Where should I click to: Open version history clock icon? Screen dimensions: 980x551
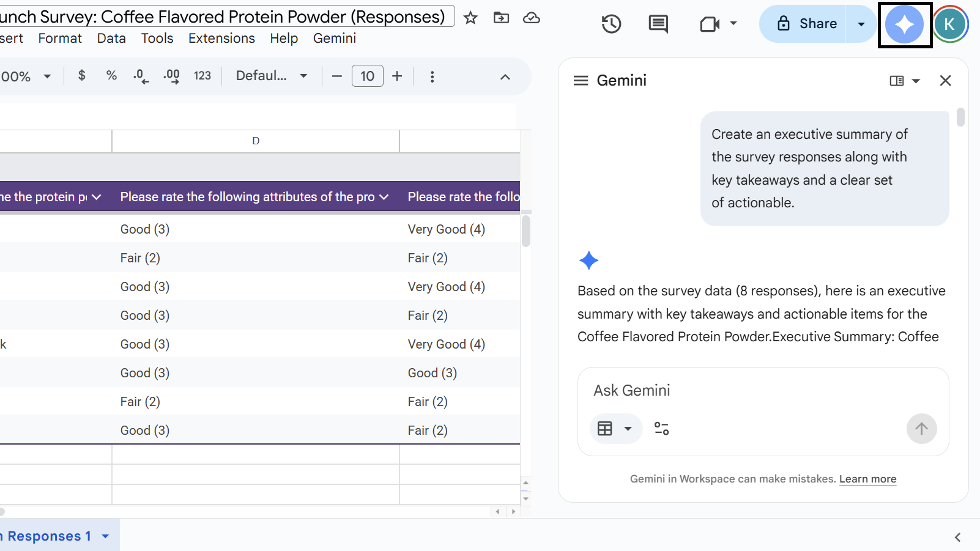click(x=611, y=24)
